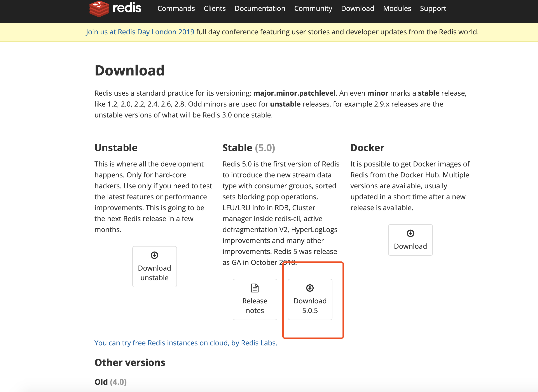Open the Redis Day London 2019 link

(140, 31)
